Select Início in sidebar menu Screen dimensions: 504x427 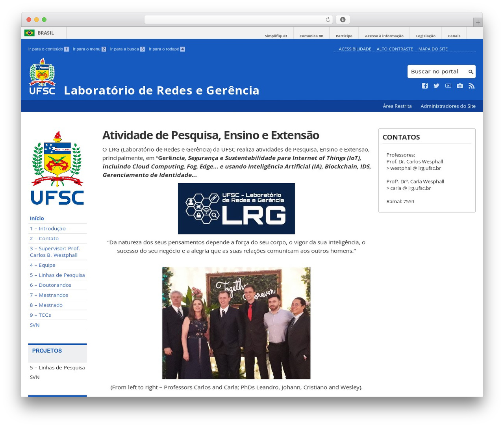[37, 218]
